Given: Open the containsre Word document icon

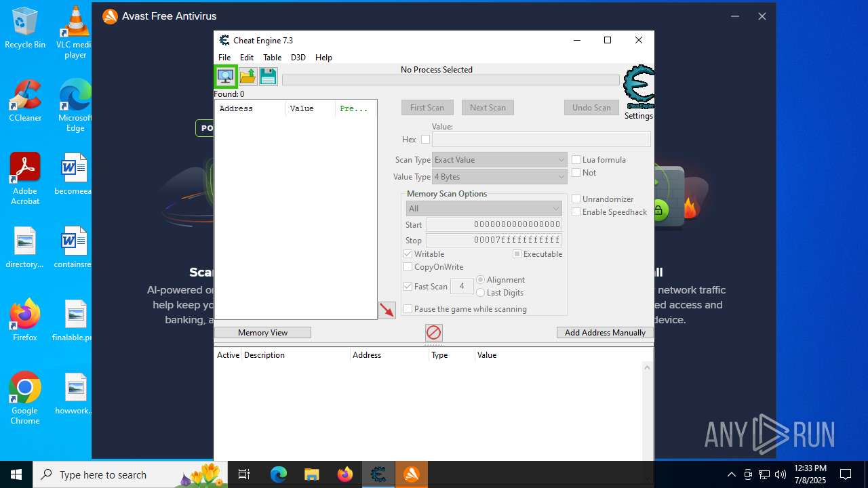Looking at the screenshot, I should (x=74, y=247).
